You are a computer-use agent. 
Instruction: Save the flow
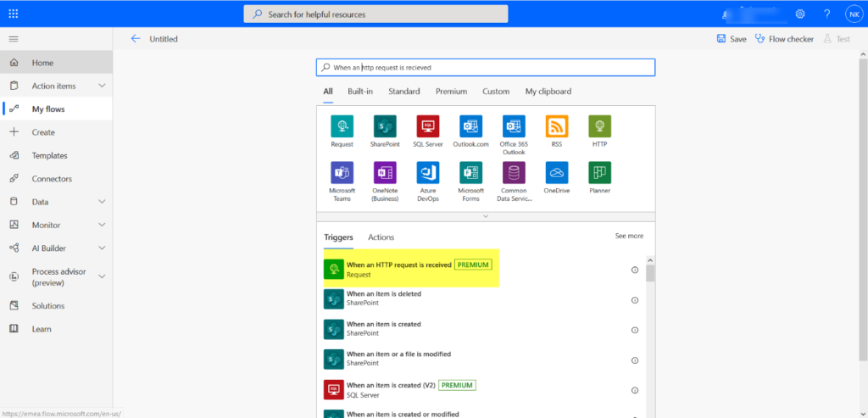pyautogui.click(x=732, y=39)
